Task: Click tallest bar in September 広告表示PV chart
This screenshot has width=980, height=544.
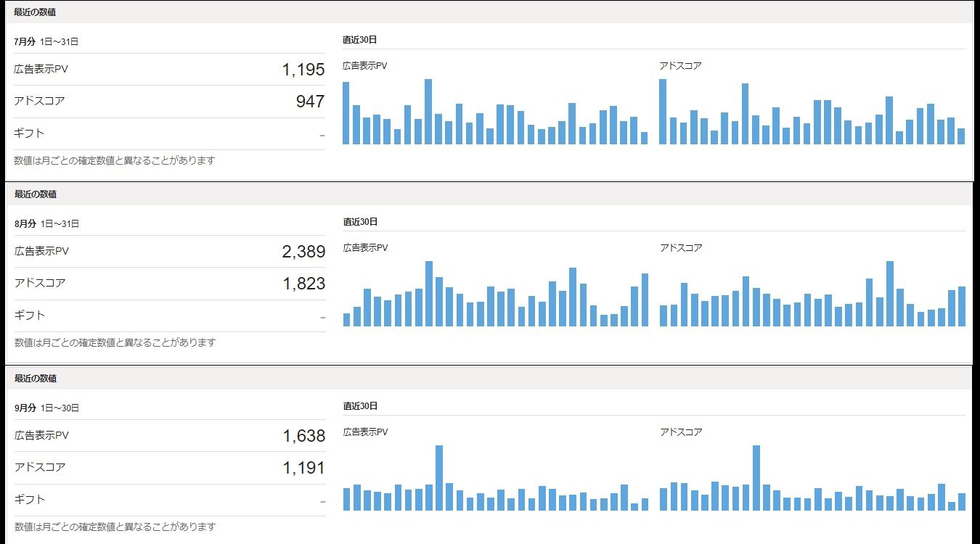Action: pos(439,478)
